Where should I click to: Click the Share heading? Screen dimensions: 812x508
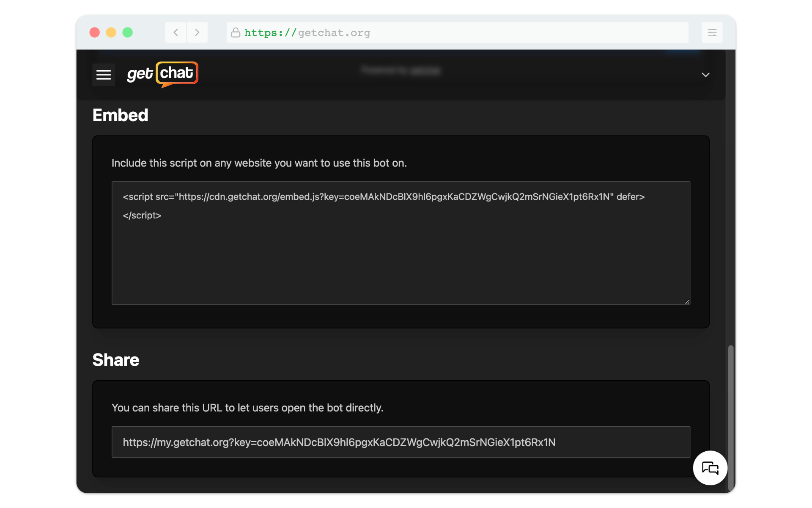[116, 360]
